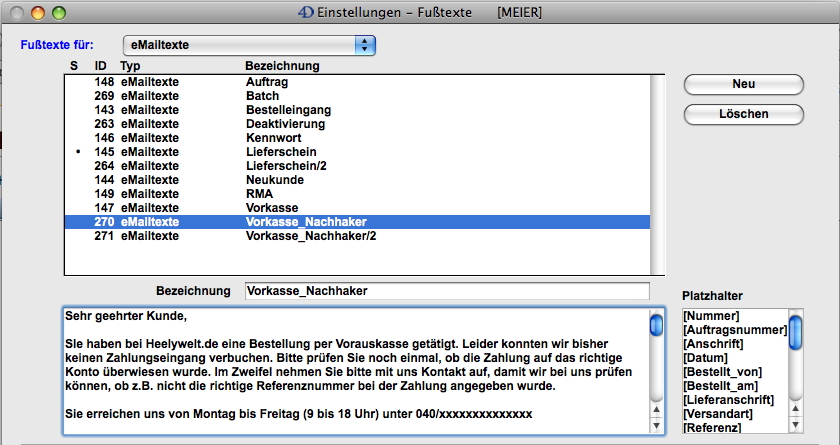The height and width of the screenshot is (445, 840).
Task: Click the Löschen button
Action: (743, 113)
